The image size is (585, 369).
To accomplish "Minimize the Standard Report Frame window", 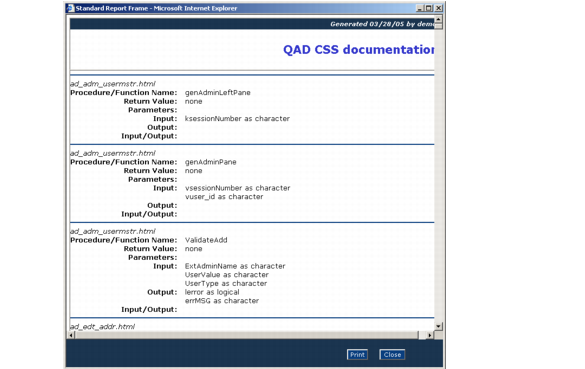I will click(x=420, y=8).
